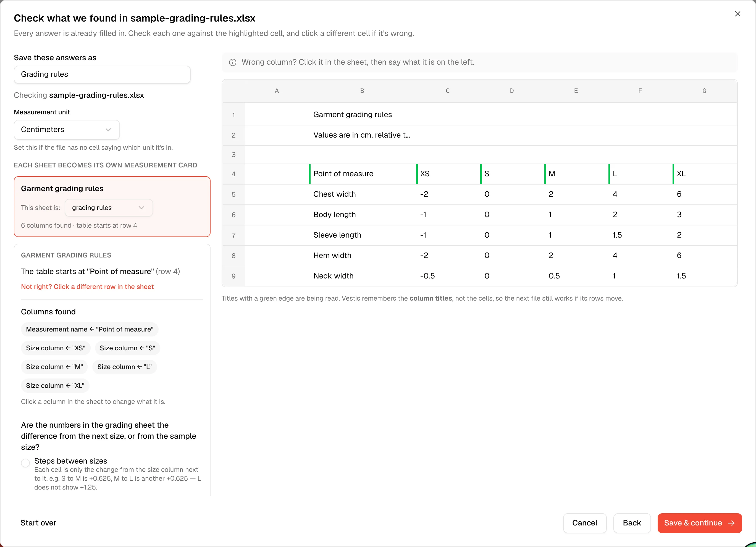Click the 'Garment grading rules' cell in row 1
Image resolution: width=756 pixels, height=547 pixels.
pyautogui.click(x=362, y=115)
